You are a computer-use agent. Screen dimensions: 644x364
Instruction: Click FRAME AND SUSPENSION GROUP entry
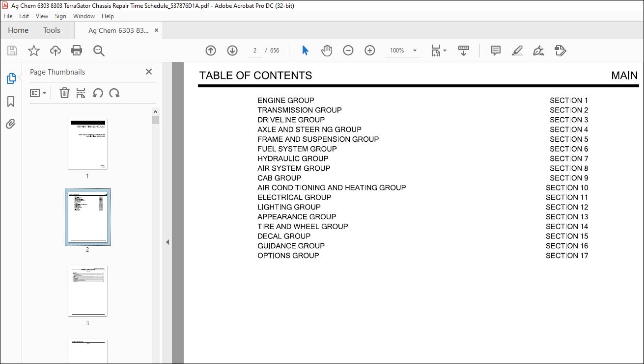[318, 139]
